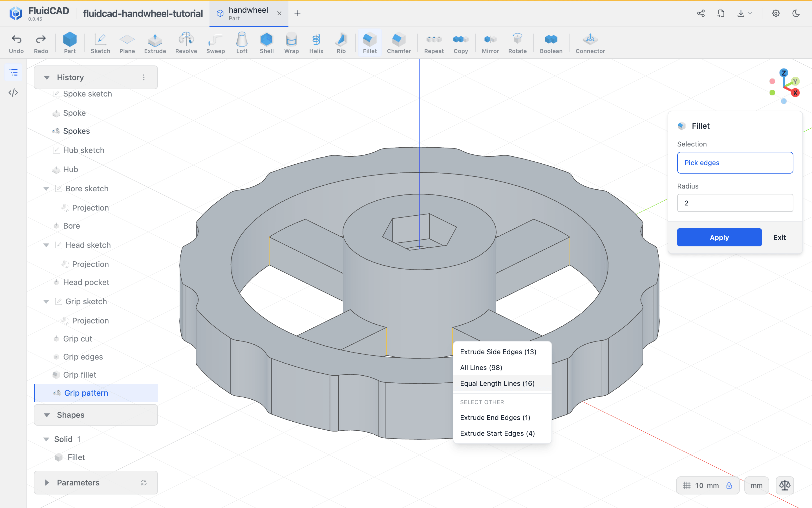812x508 pixels.
Task: Open the Chamfer tool
Action: coord(399,43)
